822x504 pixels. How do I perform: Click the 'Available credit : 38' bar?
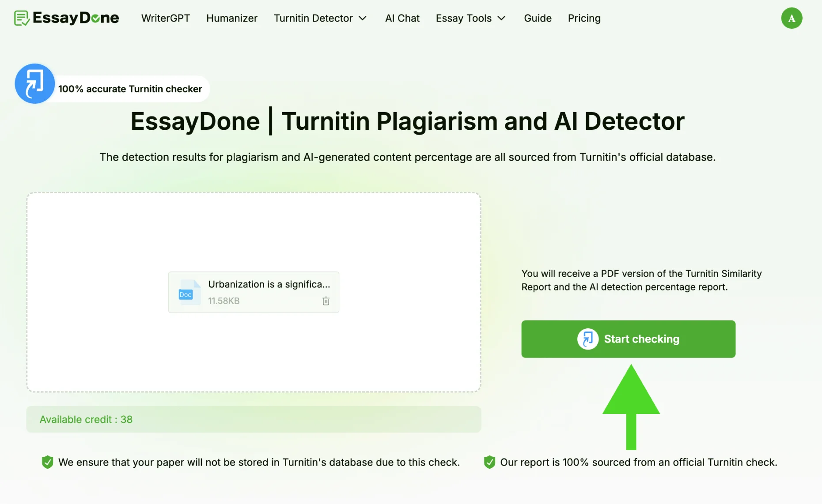pos(254,419)
